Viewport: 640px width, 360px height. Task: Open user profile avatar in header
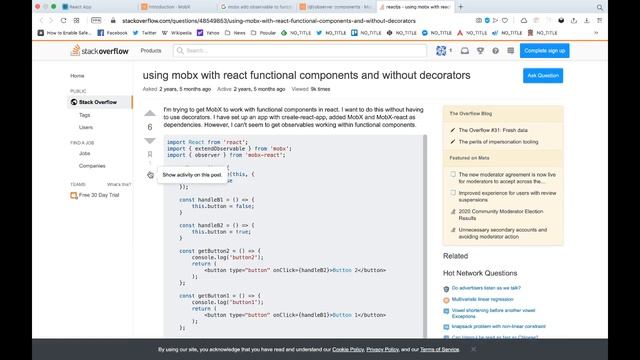click(x=441, y=51)
